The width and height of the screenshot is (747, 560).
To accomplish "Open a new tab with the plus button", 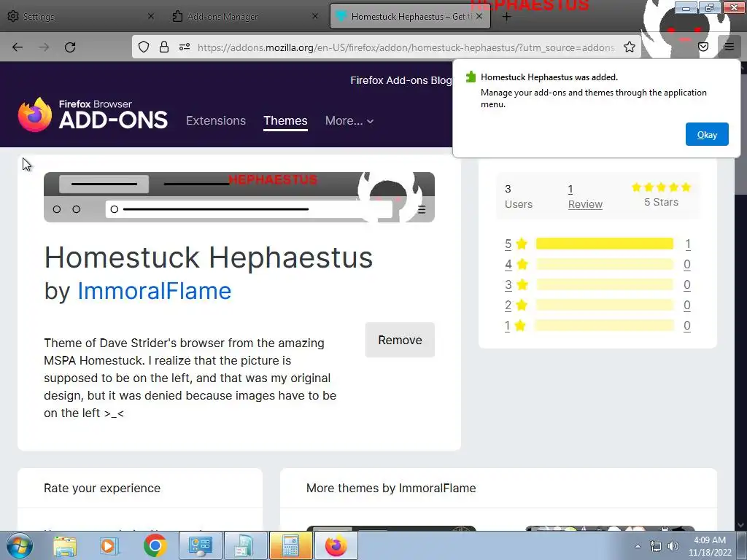I will coord(506,17).
